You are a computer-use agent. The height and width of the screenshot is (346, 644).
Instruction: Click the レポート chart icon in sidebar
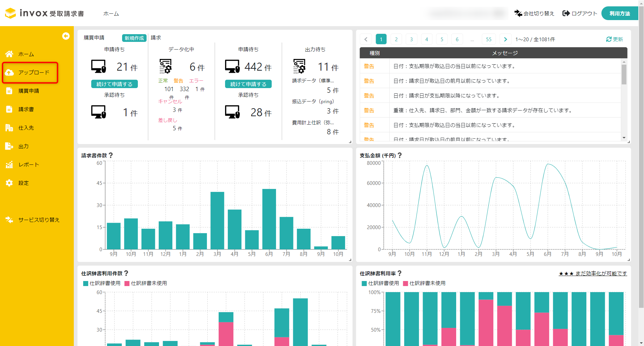click(x=9, y=164)
